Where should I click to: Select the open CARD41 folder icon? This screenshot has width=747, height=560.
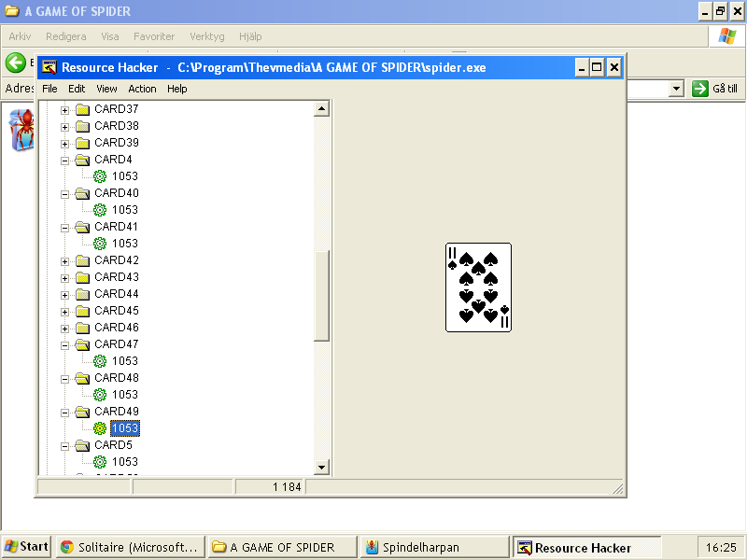[83, 227]
